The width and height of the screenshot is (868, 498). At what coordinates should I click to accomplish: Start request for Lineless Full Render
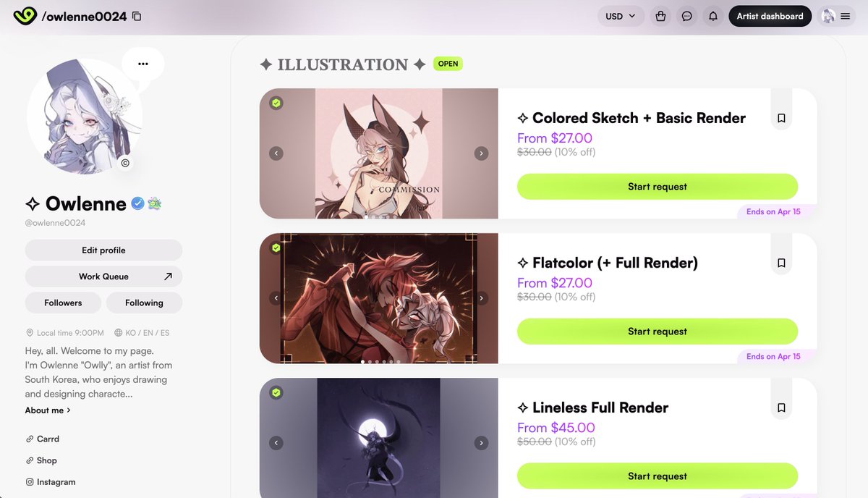tap(657, 476)
